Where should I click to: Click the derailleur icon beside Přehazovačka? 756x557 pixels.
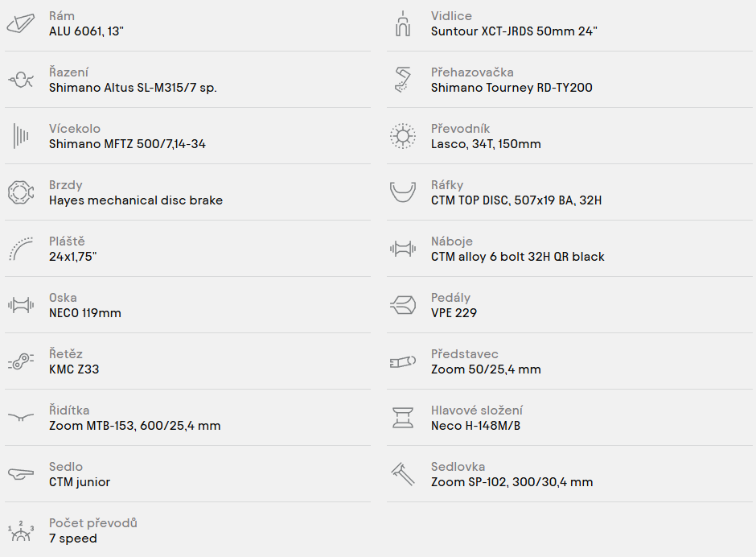pyautogui.click(x=403, y=80)
